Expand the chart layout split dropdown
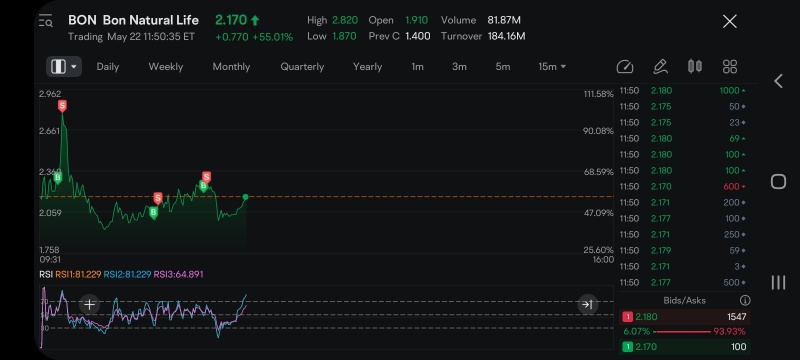 pos(64,67)
